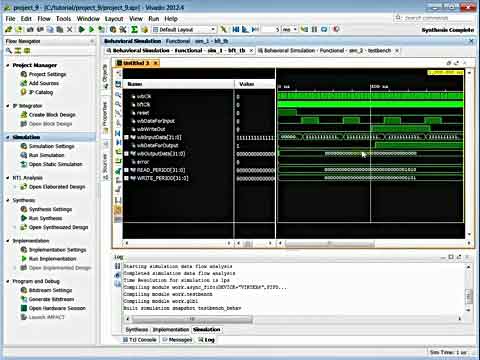Image resolution: width=480 pixels, height=360 pixels.
Task: Expand the WRITE_PERIOD[31:0] signal
Action: coord(126,178)
